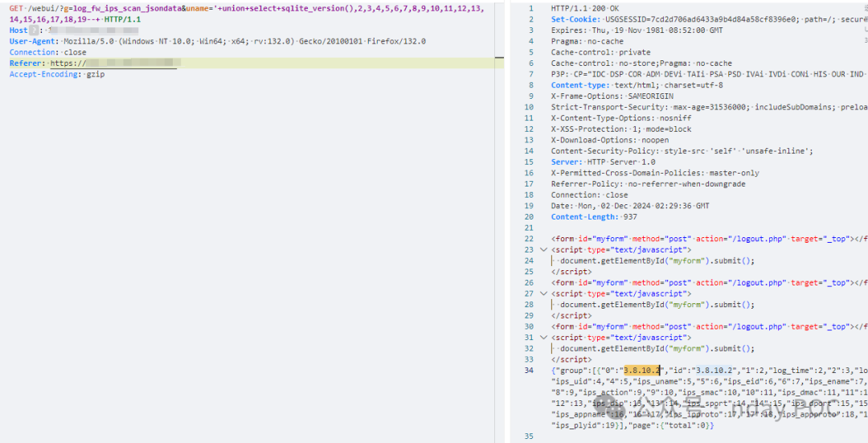868x443 pixels.
Task: Click the Set-Cookie USGSESSID header
Action: point(709,19)
